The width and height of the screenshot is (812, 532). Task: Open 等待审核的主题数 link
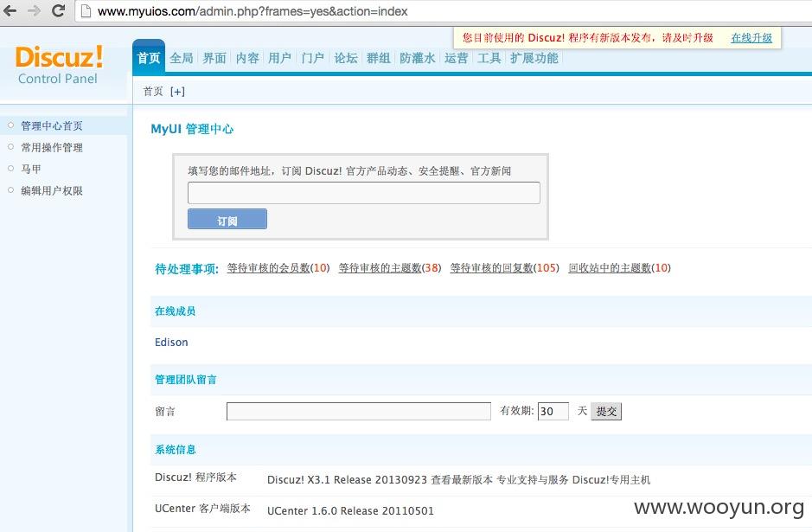coord(380,268)
